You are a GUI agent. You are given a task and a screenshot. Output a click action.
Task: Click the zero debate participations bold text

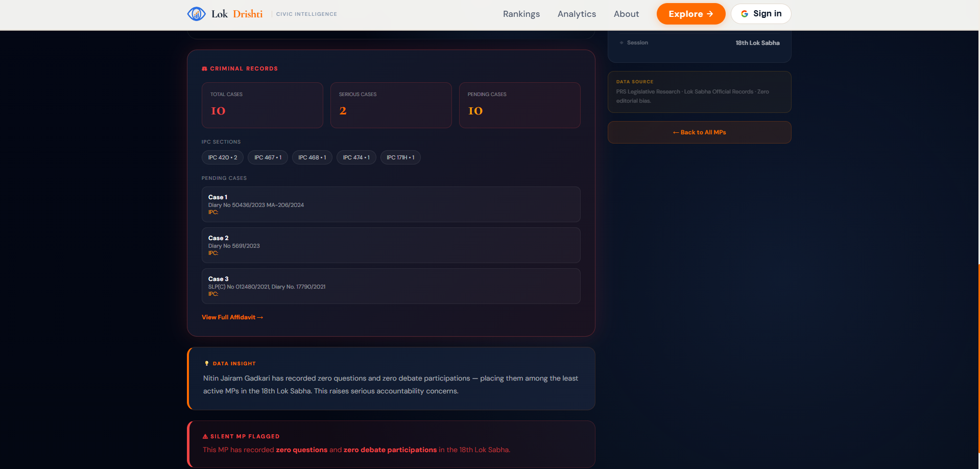click(390, 450)
